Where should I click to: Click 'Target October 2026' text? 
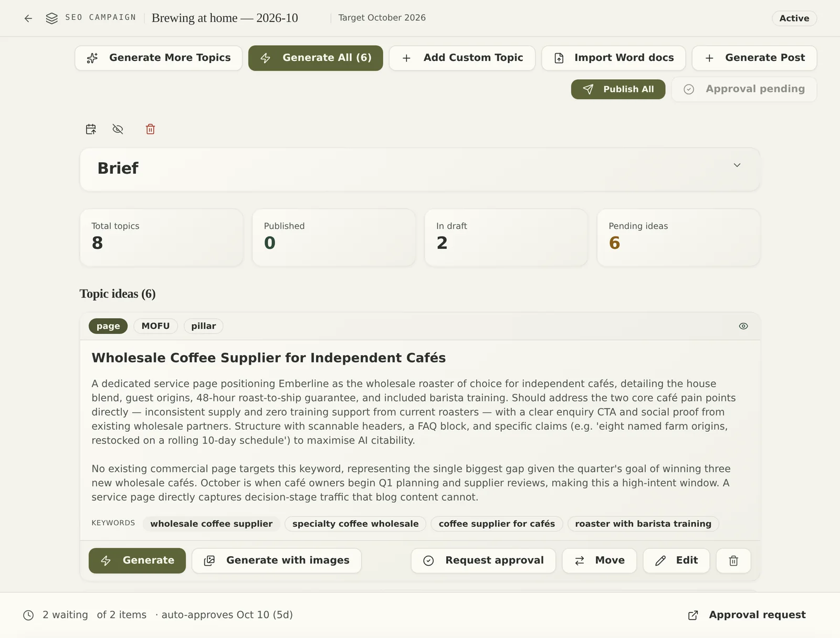coord(382,18)
